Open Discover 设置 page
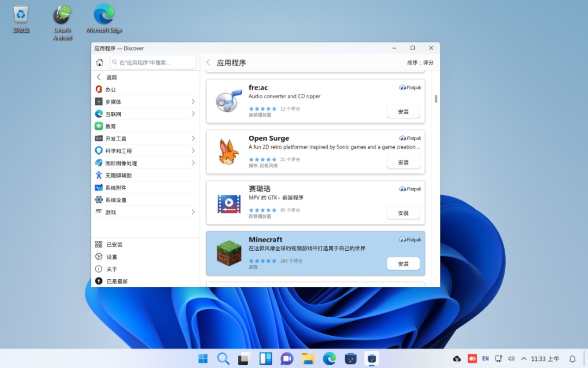The width and height of the screenshot is (588, 368). 109,257
